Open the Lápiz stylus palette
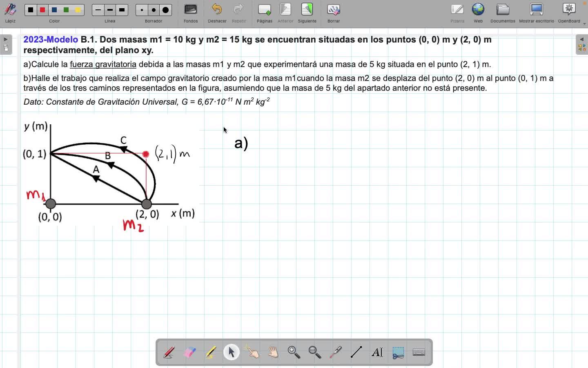Image resolution: width=588 pixels, height=368 pixels. point(10,13)
